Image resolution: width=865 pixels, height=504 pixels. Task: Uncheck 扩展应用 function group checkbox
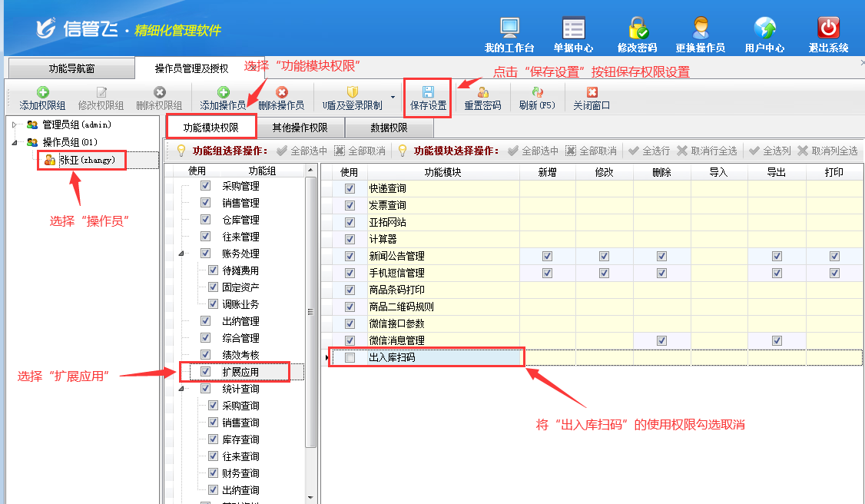click(x=205, y=372)
